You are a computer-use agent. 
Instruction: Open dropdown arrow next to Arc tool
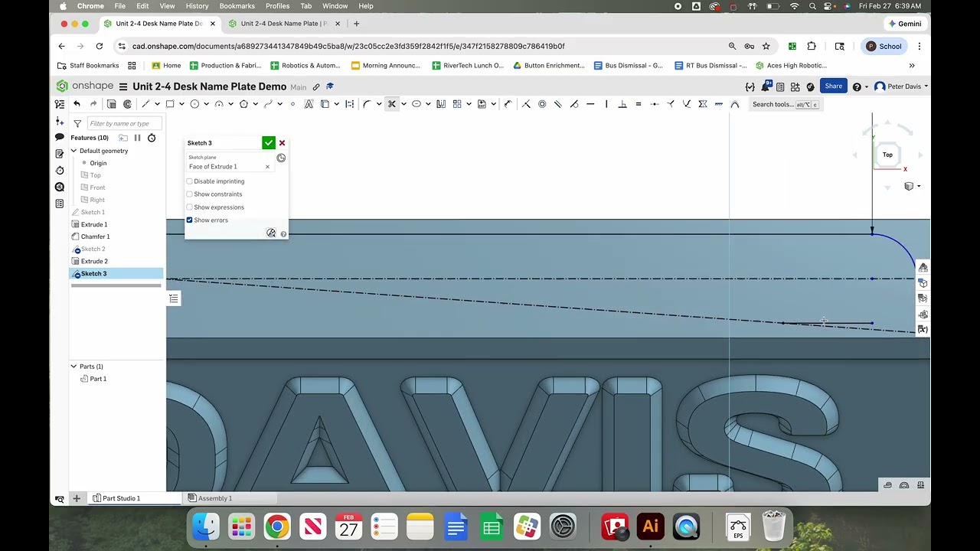click(x=230, y=104)
